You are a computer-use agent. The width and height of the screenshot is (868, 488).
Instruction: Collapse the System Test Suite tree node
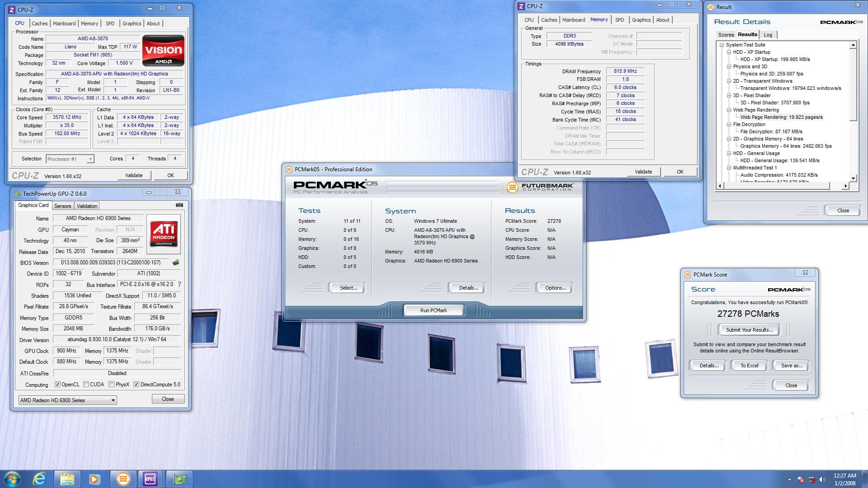point(722,45)
